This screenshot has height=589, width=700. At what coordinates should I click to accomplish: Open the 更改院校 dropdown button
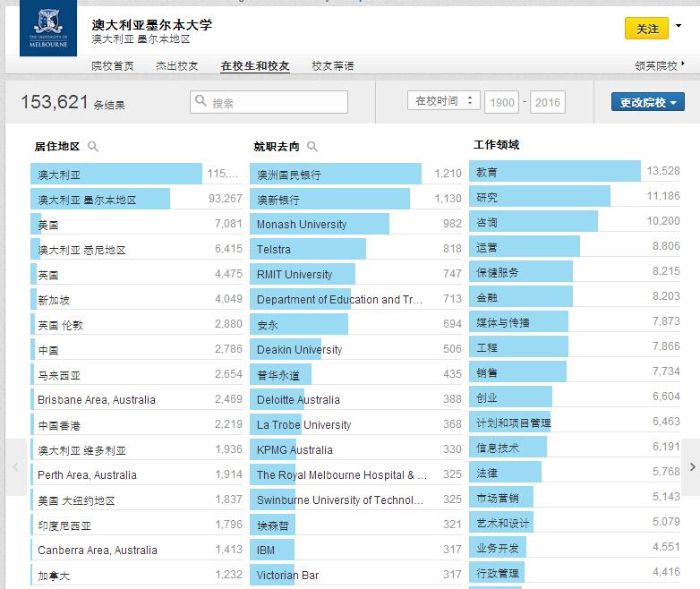648,102
